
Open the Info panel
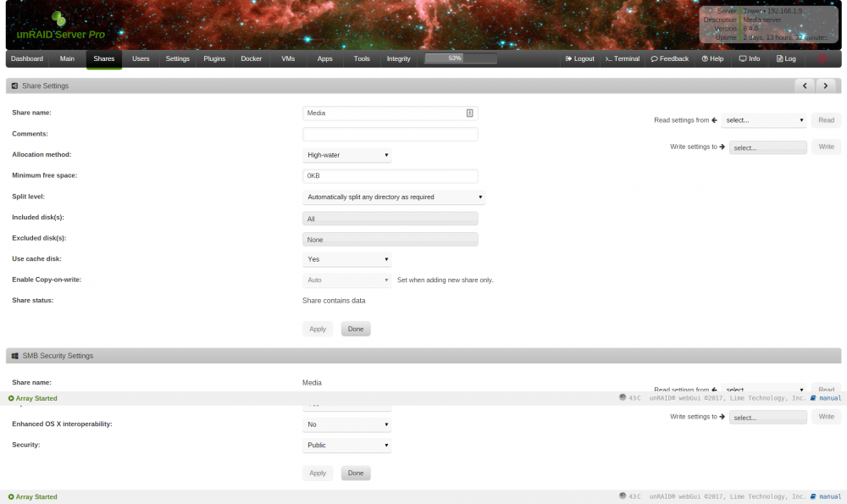750,58
